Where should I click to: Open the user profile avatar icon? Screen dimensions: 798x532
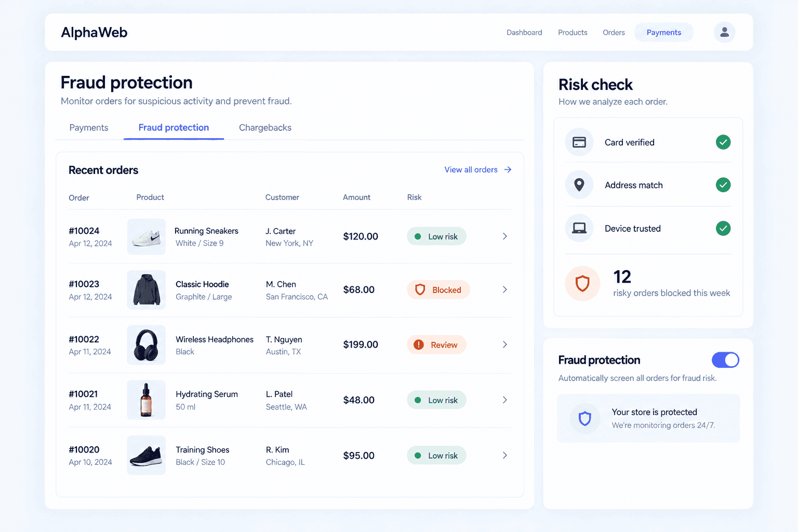click(x=724, y=32)
